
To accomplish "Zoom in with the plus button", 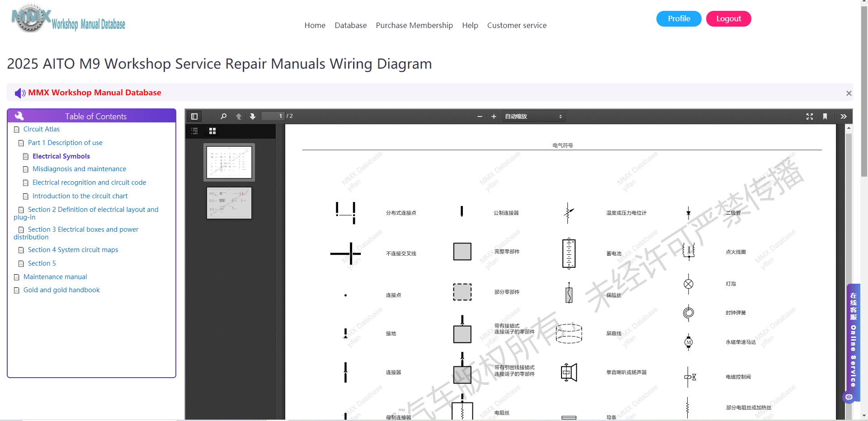I will pyautogui.click(x=494, y=117).
